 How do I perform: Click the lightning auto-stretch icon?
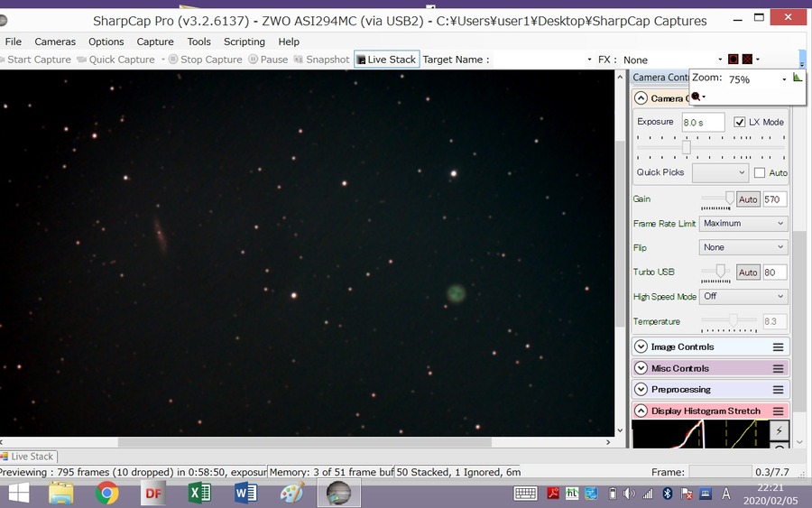click(x=780, y=430)
